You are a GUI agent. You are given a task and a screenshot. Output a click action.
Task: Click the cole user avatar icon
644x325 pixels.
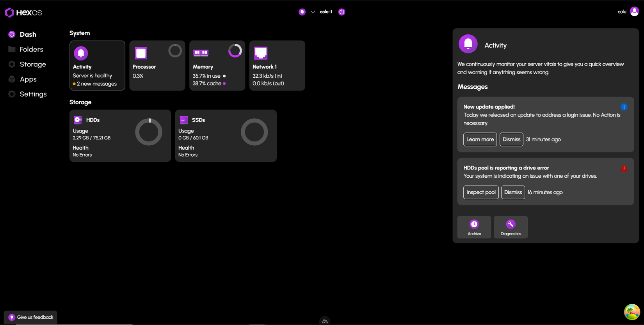point(634,12)
